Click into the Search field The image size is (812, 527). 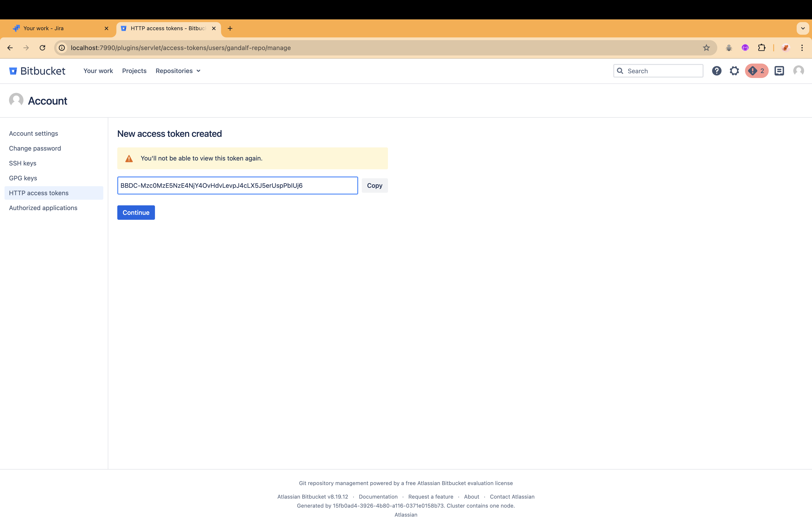pyautogui.click(x=662, y=71)
